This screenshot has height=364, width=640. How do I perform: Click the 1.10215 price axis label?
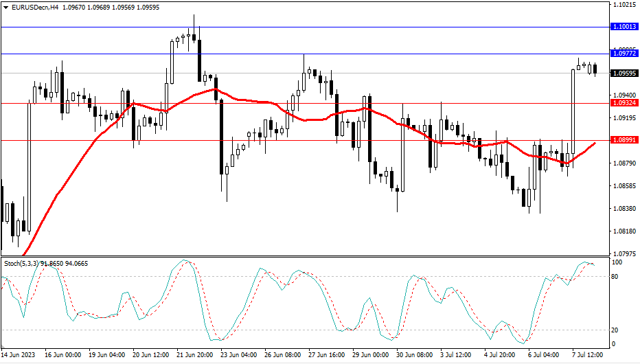pyautogui.click(x=623, y=5)
